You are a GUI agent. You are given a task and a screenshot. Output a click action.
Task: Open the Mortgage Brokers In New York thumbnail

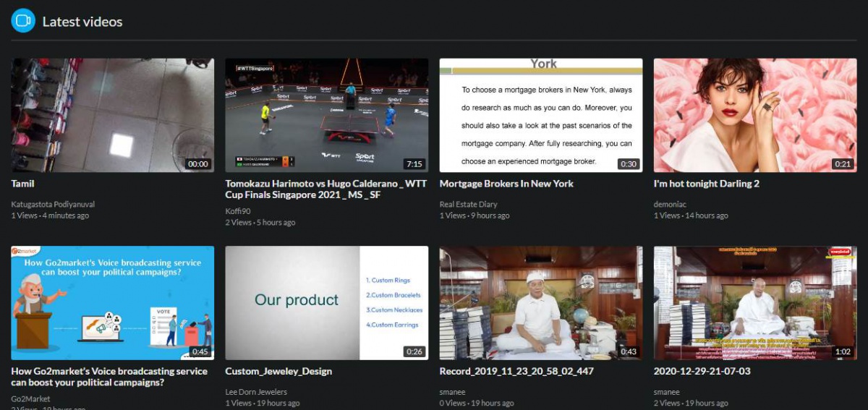(x=540, y=115)
